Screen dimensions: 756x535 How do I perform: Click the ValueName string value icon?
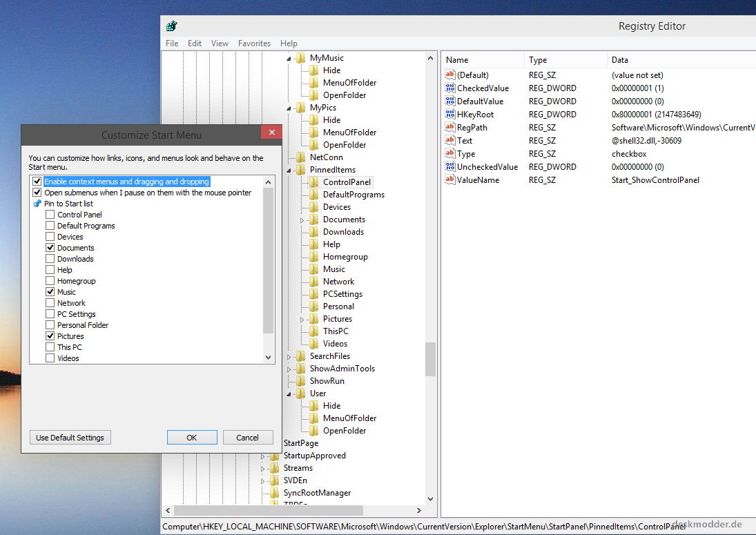click(x=450, y=179)
